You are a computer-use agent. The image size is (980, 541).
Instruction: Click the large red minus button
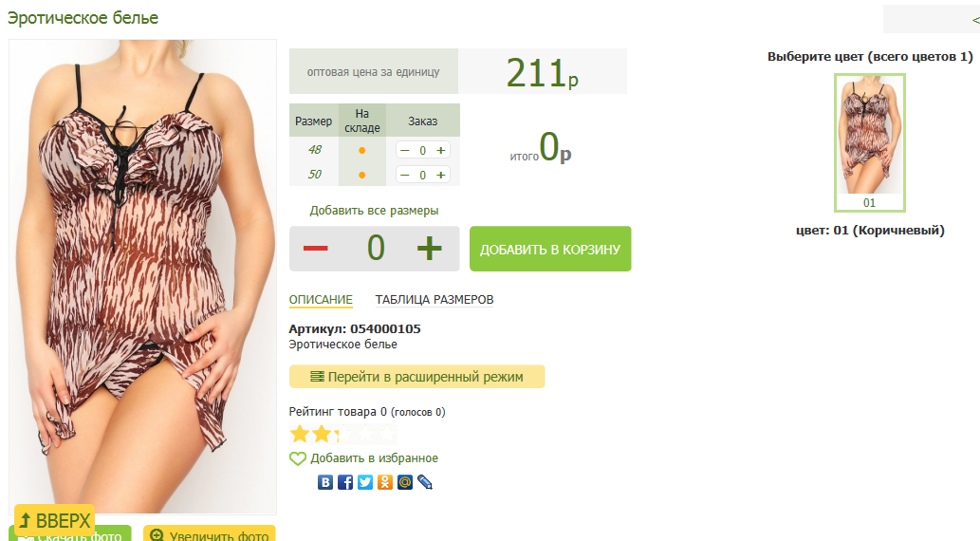click(316, 249)
